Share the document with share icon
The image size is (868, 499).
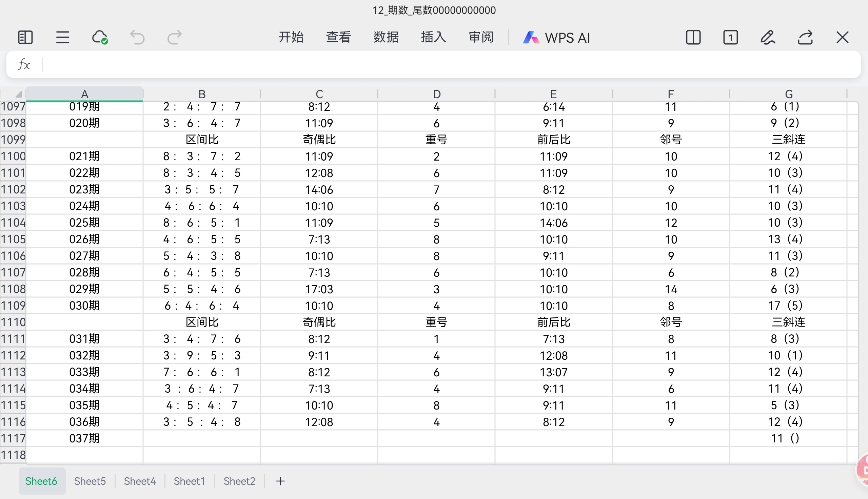[805, 37]
